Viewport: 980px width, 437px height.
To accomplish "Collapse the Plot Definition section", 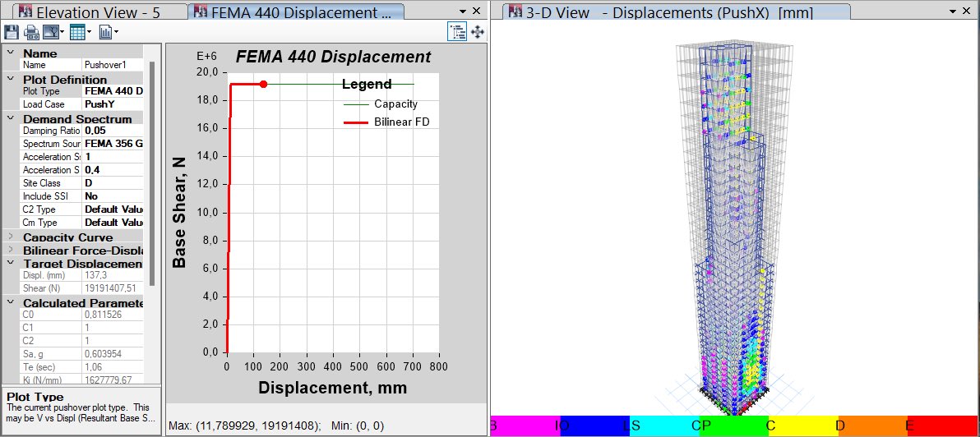I will point(10,80).
